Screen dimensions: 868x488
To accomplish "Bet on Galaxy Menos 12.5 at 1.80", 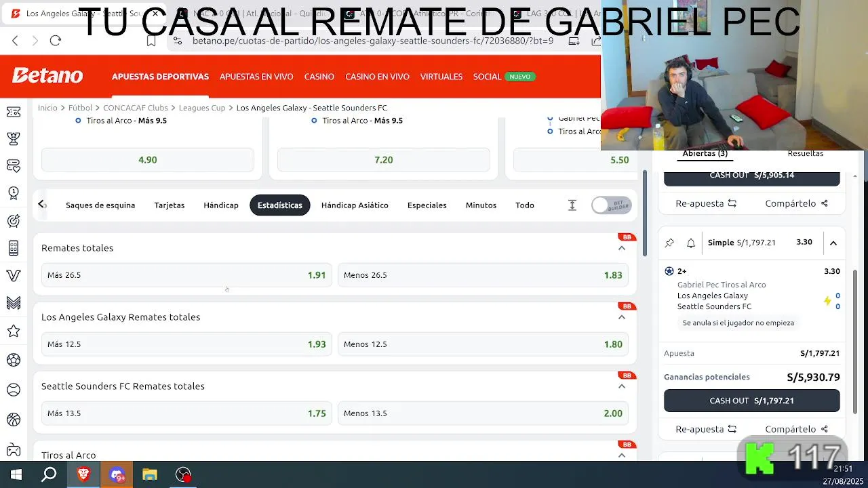I will 483,344.
